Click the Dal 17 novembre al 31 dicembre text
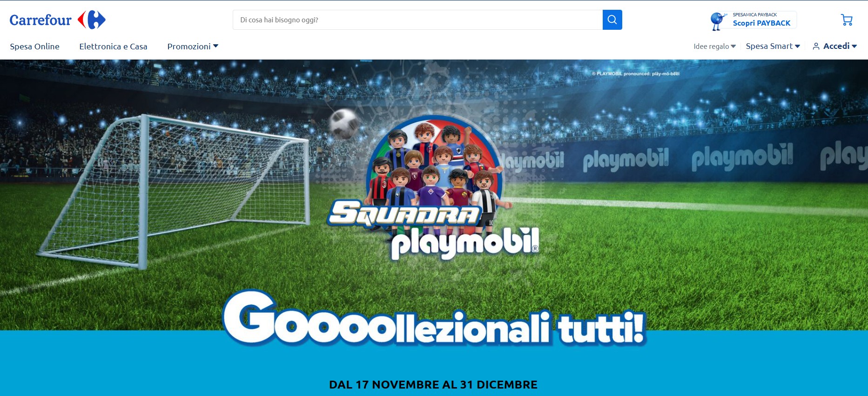Viewport: 868px width, 396px height. click(x=433, y=385)
